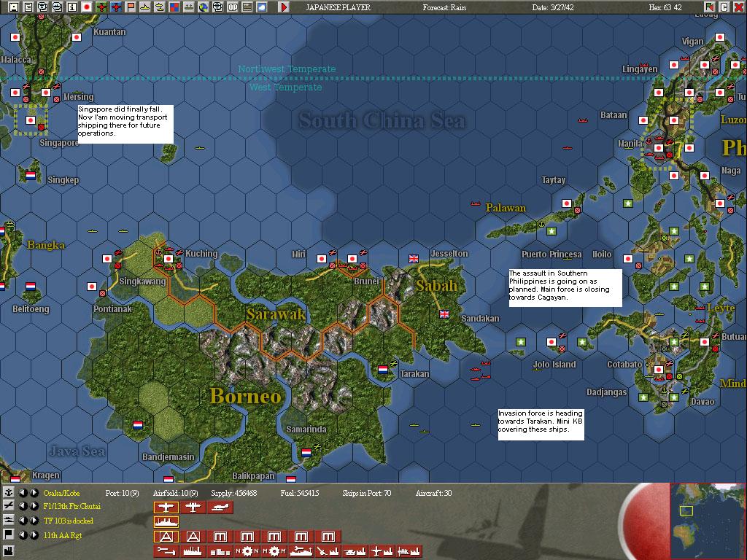
Task: Click the anchor icon beside Osaka/Kobe
Action: point(8,493)
